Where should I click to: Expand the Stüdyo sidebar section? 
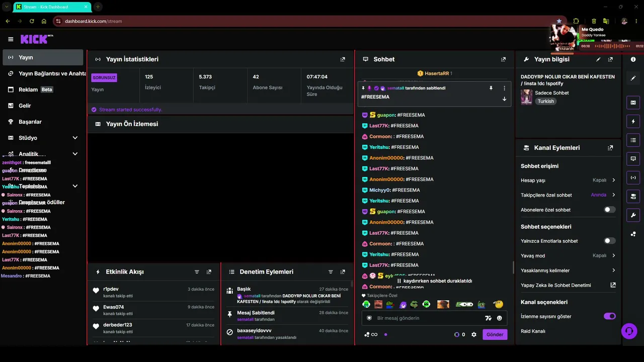coord(75,138)
